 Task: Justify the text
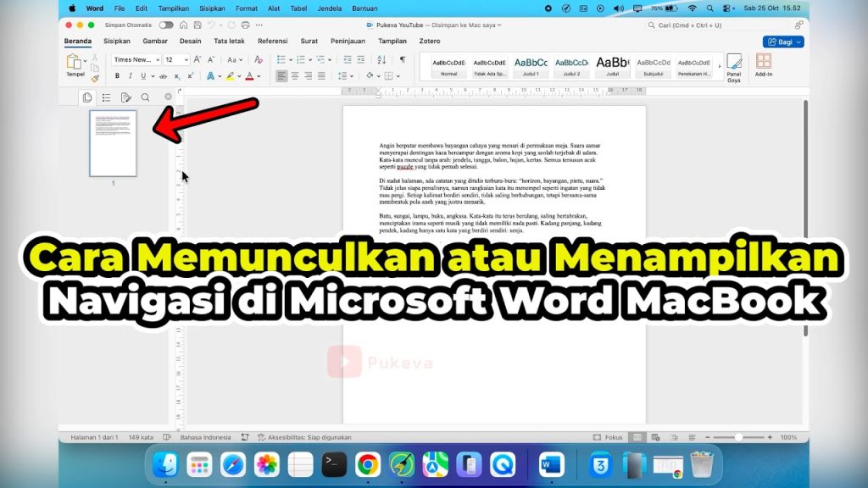tap(321, 75)
